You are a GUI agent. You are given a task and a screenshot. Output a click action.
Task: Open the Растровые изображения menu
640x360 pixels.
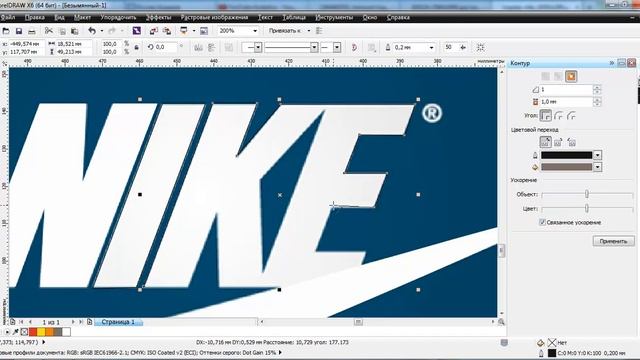(214, 18)
